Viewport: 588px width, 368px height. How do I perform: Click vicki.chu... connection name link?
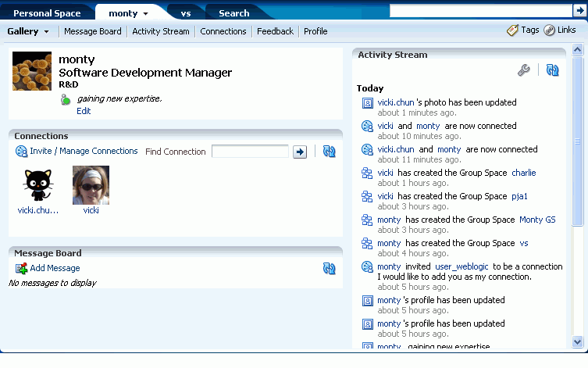coord(38,210)
